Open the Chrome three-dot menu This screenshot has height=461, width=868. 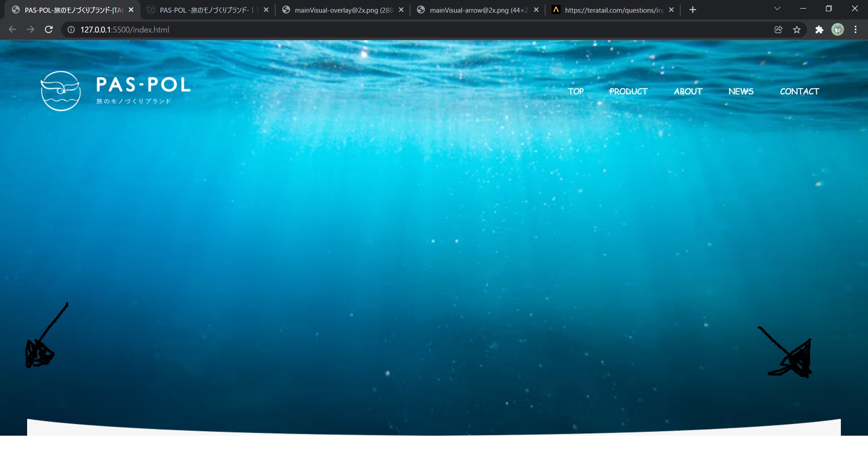[855, 29]
